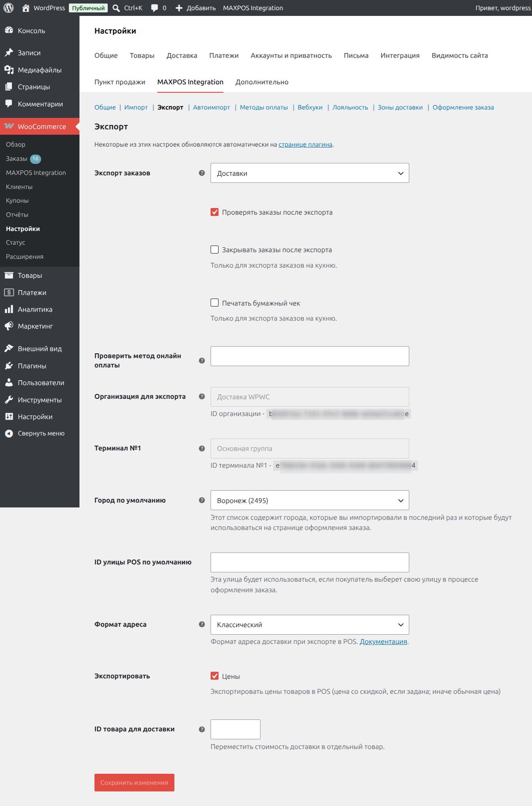This screenshot has height=806, width=532.
Task: Enable Печатать бумажный чек checkbox
Action: (x=215, y=303)
